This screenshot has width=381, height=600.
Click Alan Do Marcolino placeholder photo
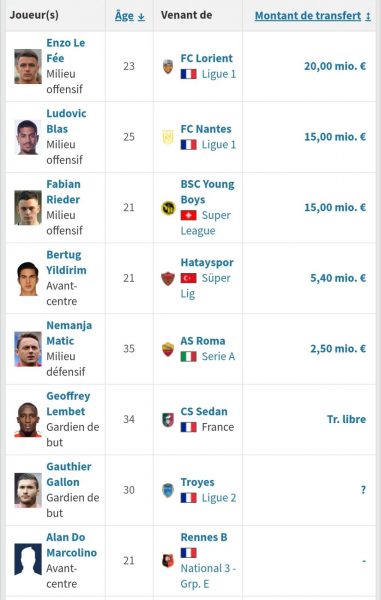point(28,559)
